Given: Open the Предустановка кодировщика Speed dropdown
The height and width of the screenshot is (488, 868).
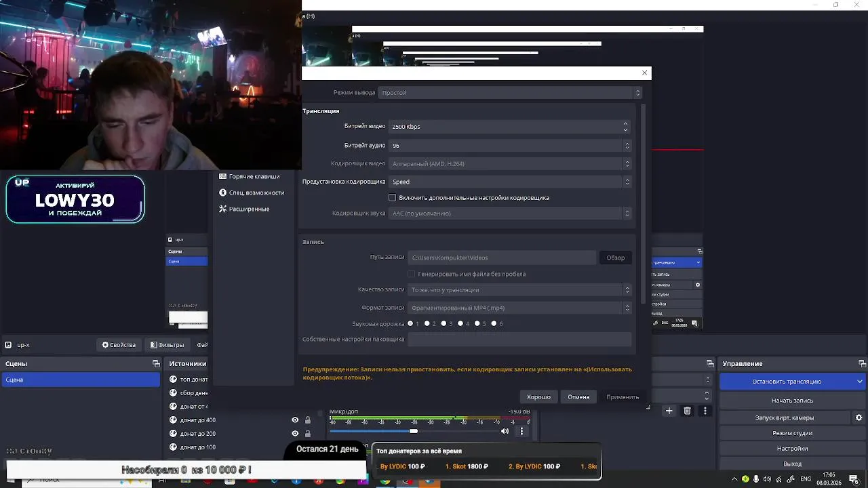Looking at the screenshot, I should tap(510, 182).
